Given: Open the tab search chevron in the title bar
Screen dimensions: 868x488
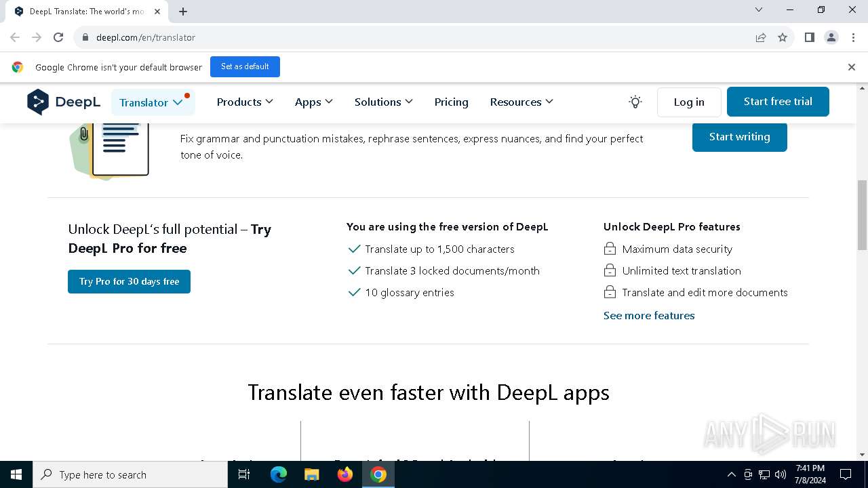Looking at the screenshot, I should pyautogui.click(x=759, y=9).
